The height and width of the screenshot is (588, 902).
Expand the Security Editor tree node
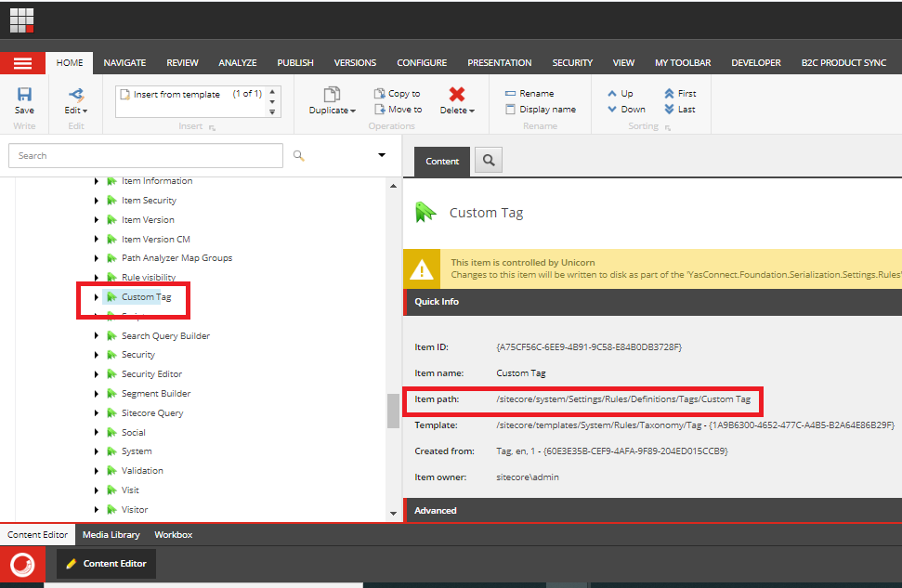[97, 373]
